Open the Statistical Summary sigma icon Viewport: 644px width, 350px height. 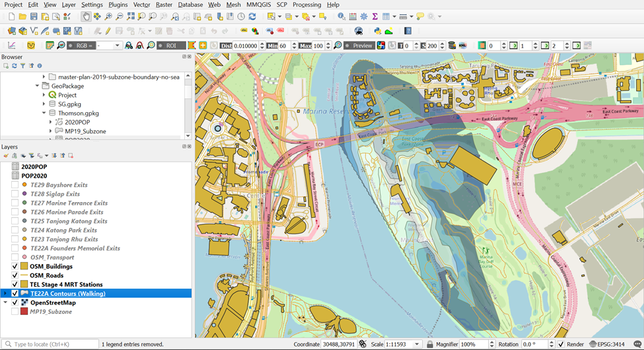(375, 17)
